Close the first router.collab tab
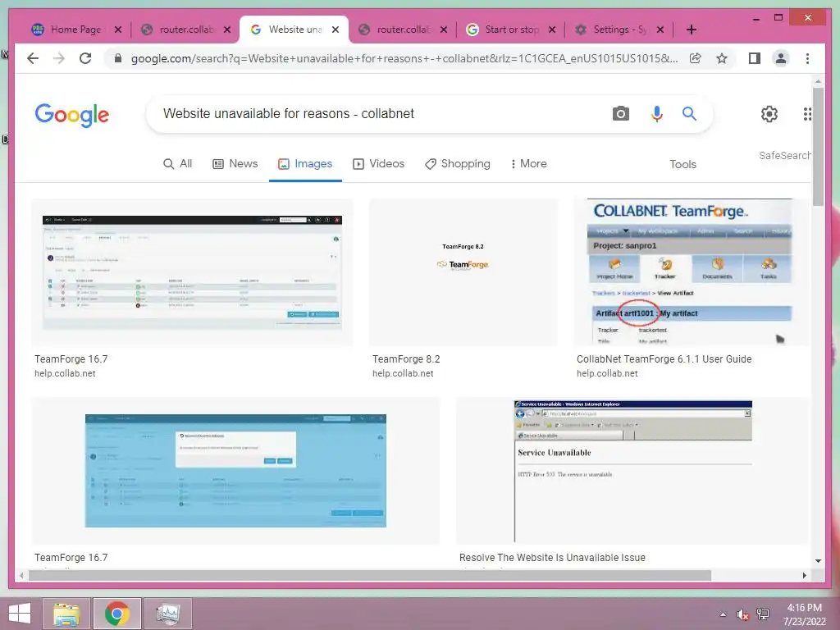Viewport: 840px width, 630px height. point(227,30)
